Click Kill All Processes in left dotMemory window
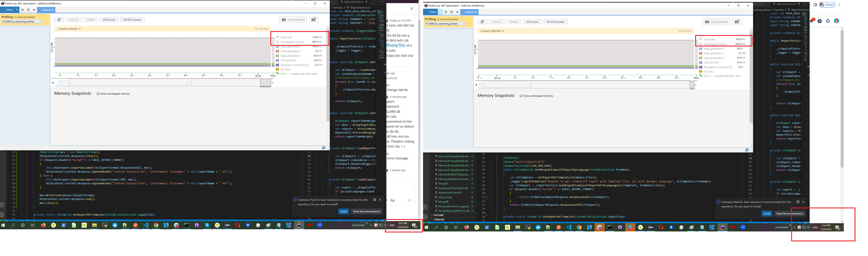The image size is (868, 256). (132, 19)
